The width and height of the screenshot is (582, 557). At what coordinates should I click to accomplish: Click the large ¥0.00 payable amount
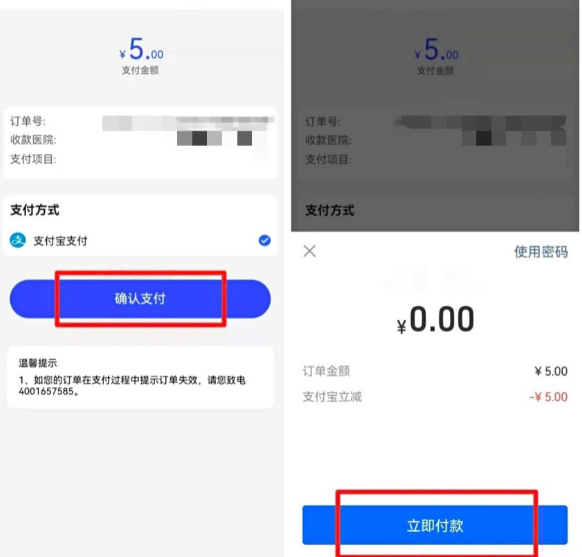pos(435,320)
